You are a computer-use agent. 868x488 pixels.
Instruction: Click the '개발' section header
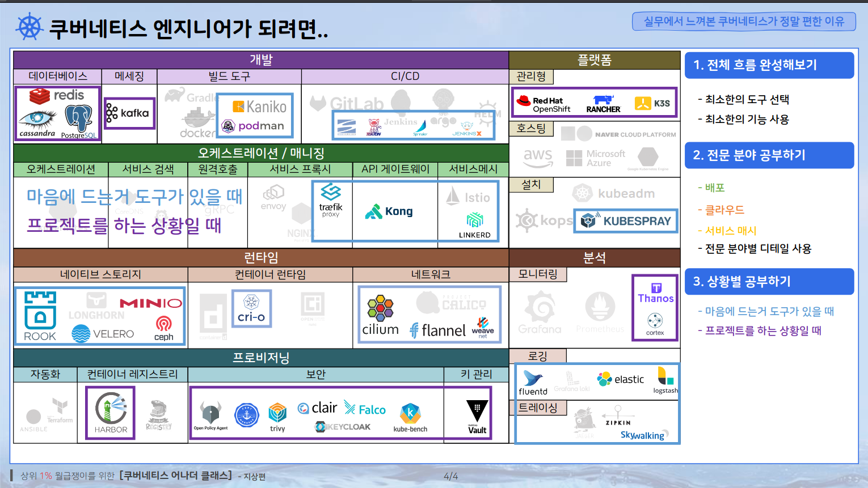261,60
